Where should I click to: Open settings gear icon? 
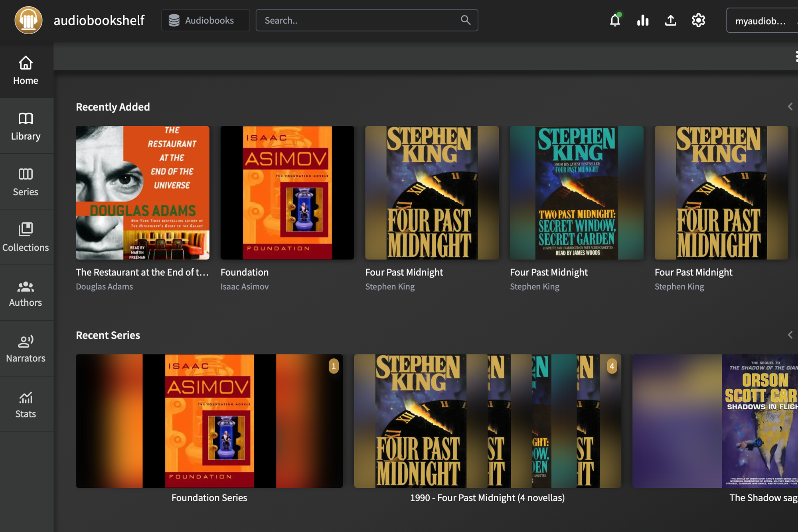click(698, 20)
